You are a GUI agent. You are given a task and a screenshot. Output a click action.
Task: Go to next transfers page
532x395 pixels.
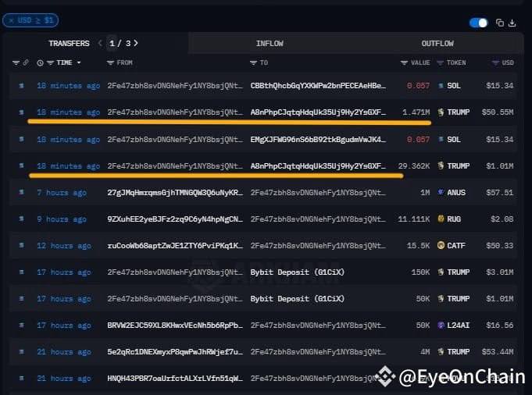pos(136,43)
